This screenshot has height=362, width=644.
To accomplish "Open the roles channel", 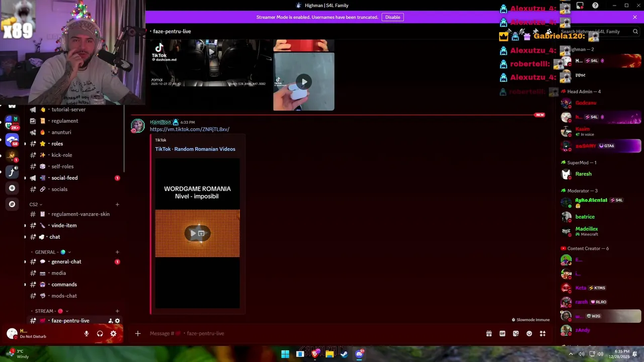I will coord(57,144).
